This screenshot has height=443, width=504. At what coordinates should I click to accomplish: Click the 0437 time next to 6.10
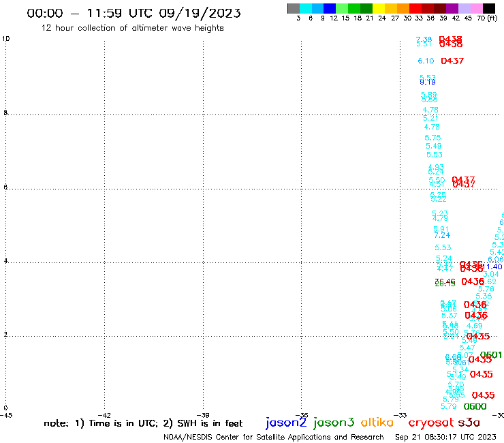click(x=452, y=61)
